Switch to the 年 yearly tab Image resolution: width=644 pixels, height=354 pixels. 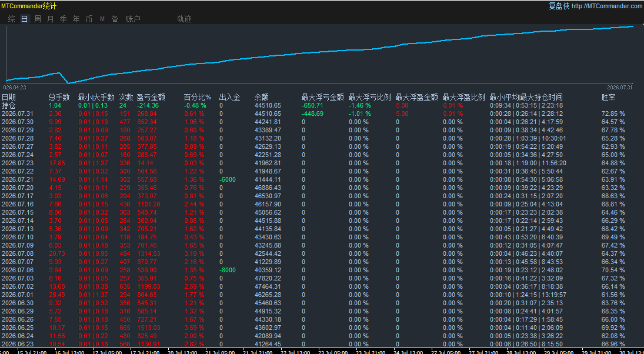coord(76,19)
